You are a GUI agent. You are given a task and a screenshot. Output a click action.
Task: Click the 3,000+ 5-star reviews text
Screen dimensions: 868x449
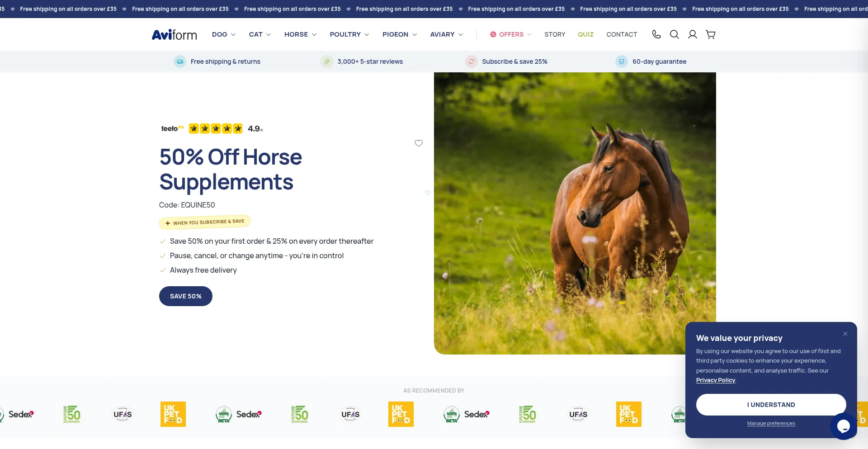(x=370, y=61)
